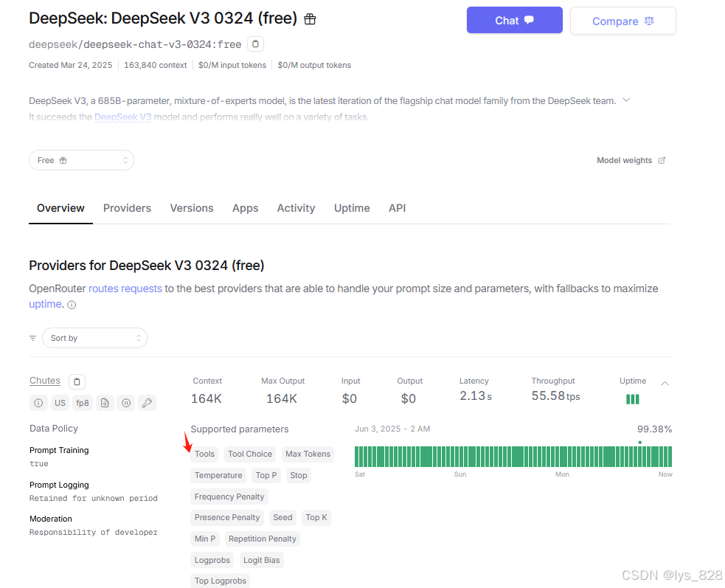Click the filter icon left of Sort by
The width and height of the screenshot is (725, 588).
point(32,338)
